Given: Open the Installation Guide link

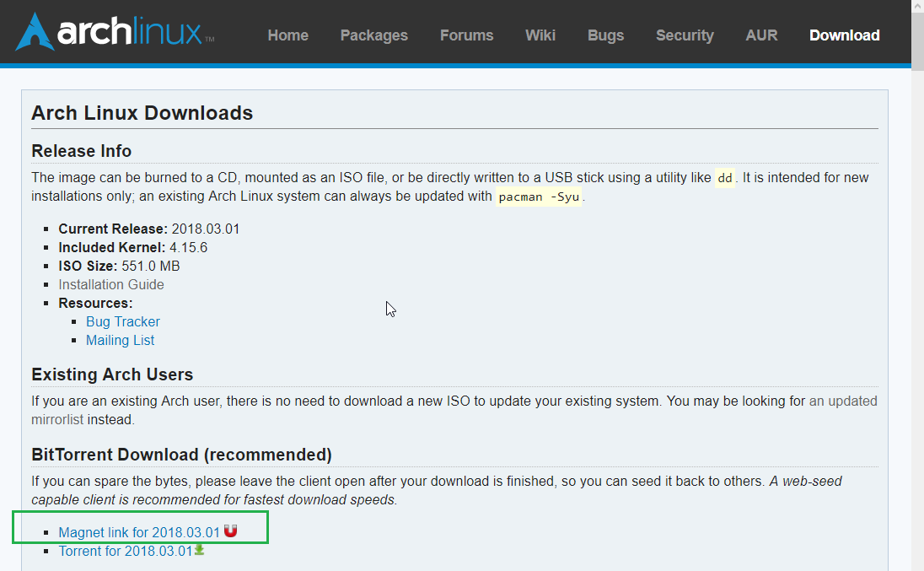Looking at the screenshot, I should [x=110, y=284].
